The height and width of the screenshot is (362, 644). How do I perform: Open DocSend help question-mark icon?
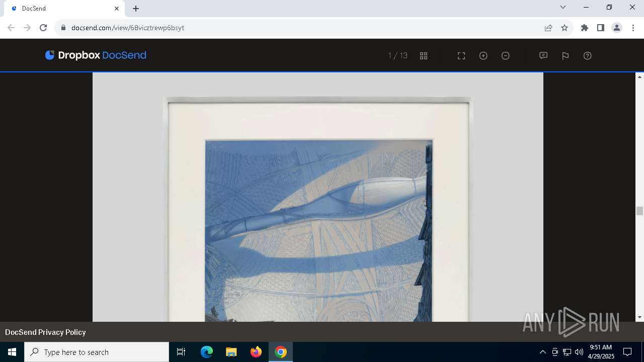[x=588, y=56]
